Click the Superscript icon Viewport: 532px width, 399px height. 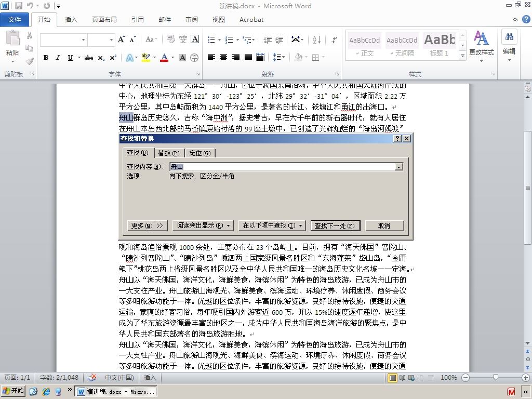click(x=113, y=58)
